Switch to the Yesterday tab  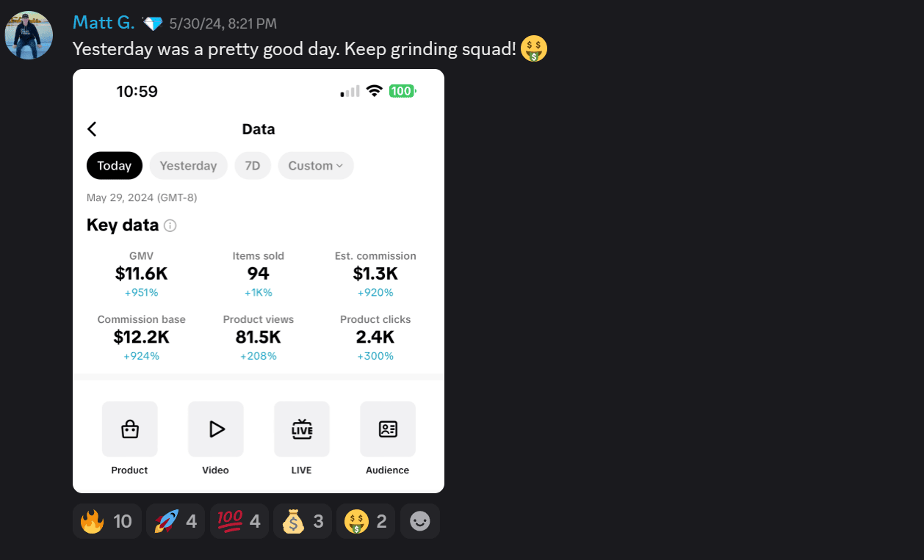point(188,166)
